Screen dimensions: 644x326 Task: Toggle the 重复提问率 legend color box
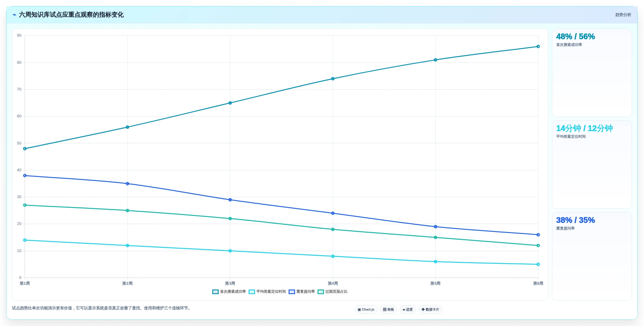292,292
